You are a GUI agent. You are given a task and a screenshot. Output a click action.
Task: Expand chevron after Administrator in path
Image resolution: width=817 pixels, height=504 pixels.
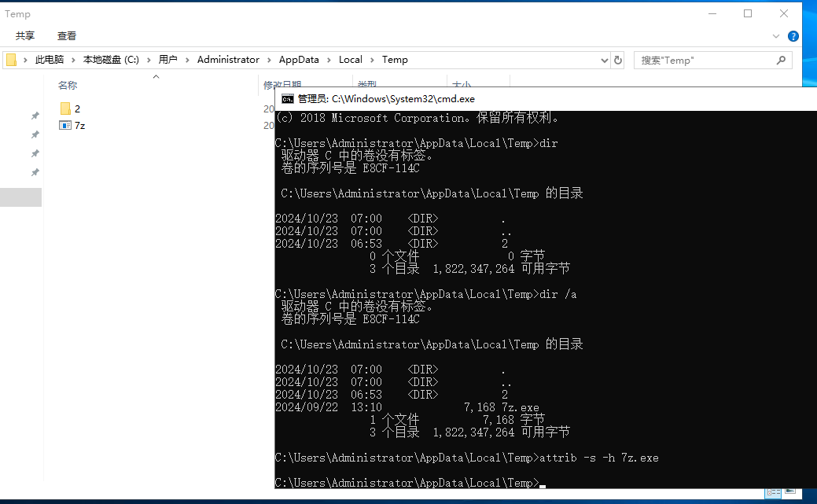click(x=269, y=60)
